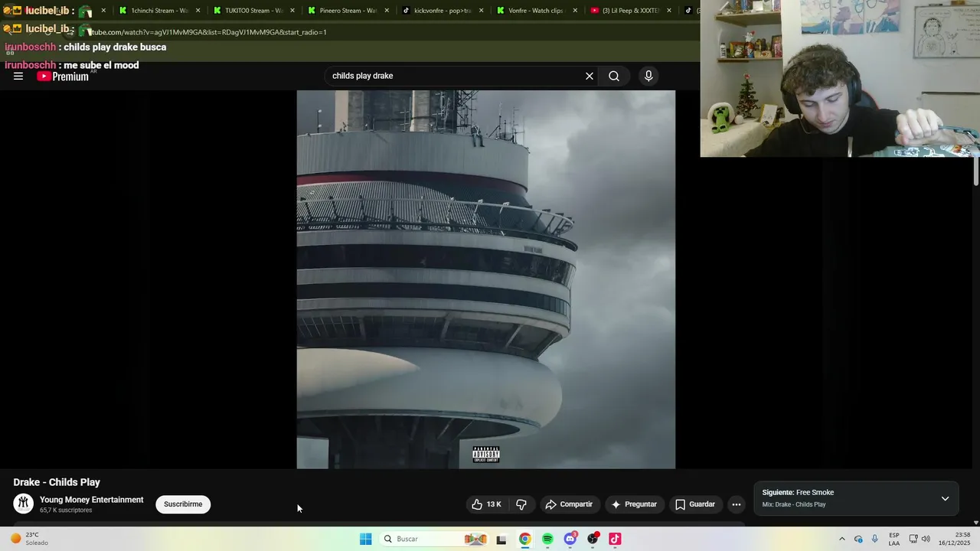The height and width of the screenshot is (551, 980).
Task: Open the Young Money Entertainment channel name
Action: click(92, 500)
